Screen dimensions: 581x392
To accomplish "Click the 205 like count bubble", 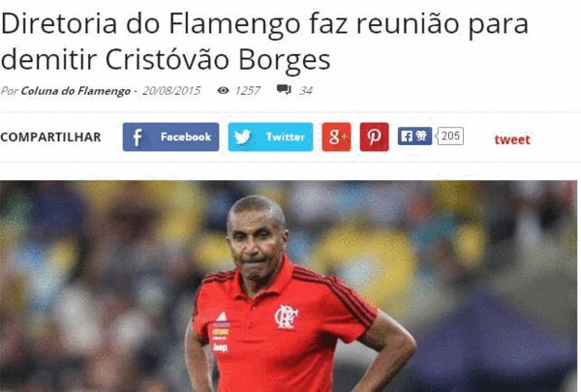I will click(450, 136).
